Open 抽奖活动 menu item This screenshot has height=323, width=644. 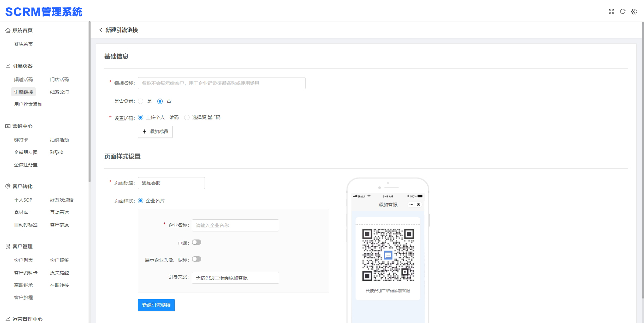pyautogui.click(x=59, y=140)
